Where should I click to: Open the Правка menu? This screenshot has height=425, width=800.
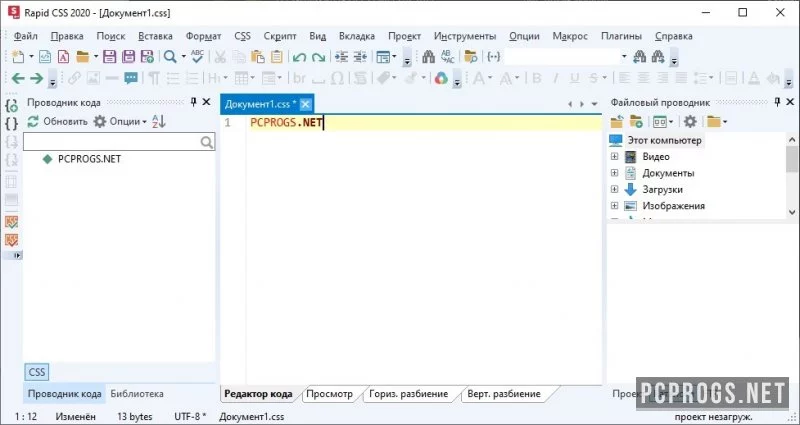(x=67, y=36)
